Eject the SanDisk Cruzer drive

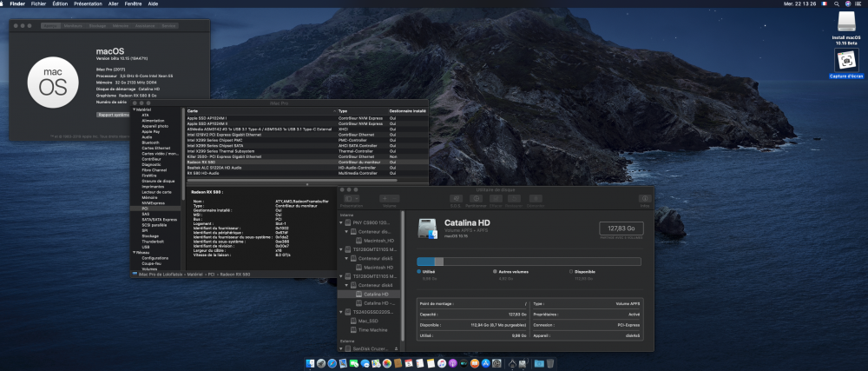tap(396, 349)
